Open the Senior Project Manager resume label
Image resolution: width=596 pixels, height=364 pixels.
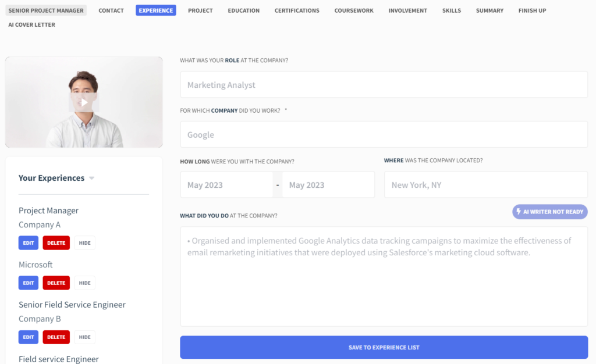point(46,10)
